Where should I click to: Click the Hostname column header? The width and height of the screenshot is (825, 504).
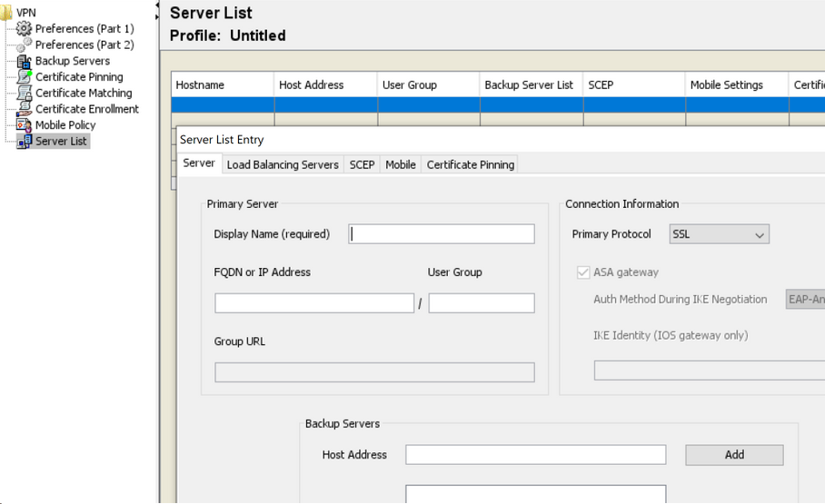pos(223,84)
